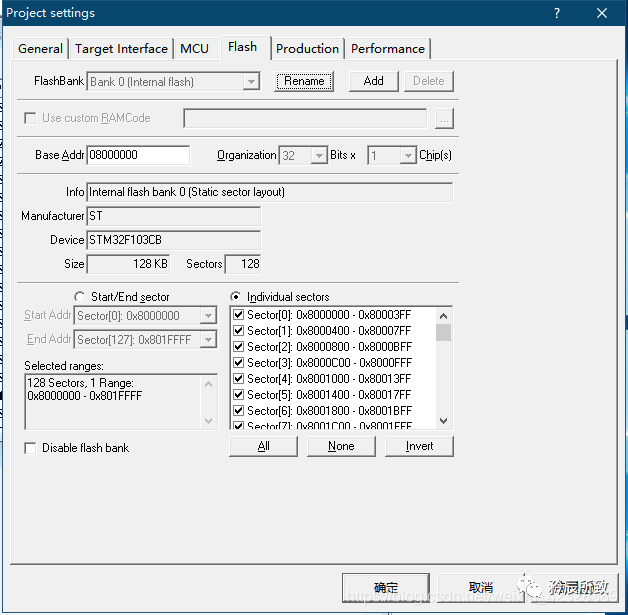Switch to the MCU tab
This screenshot has width=628, height=615.
[x=194, y=49]
